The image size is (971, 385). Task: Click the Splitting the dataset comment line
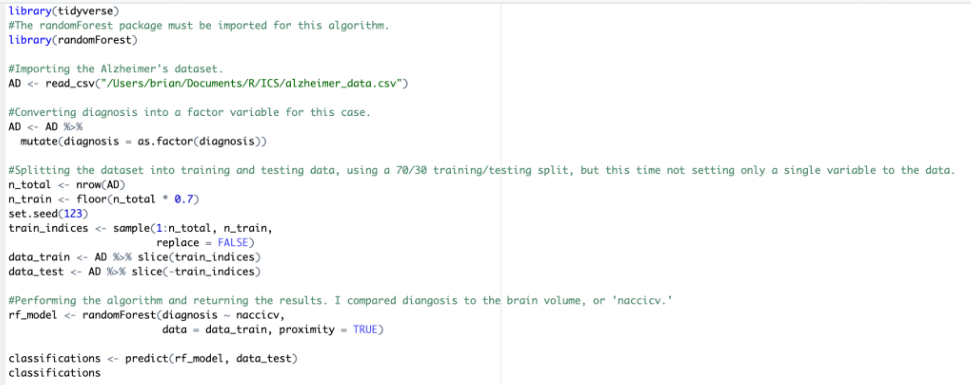(481, 170)
